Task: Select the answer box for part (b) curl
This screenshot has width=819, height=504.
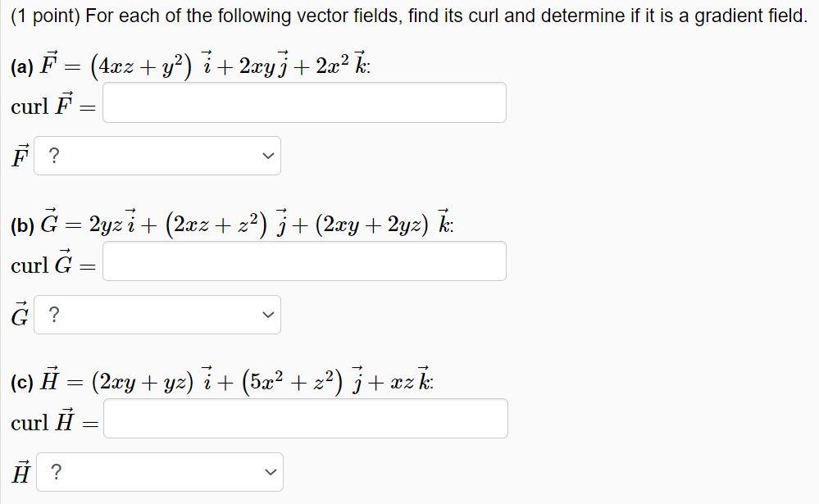Action: (x=303, y=261)
